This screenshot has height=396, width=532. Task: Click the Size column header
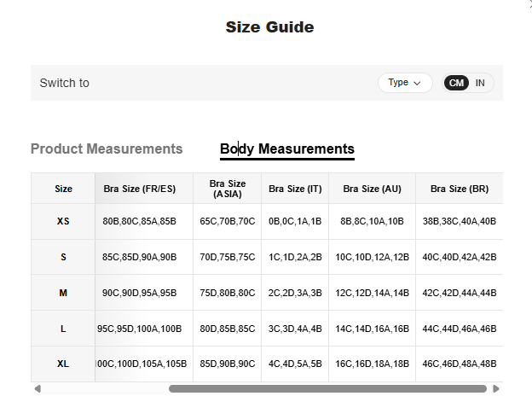click(x=63, y=189)
